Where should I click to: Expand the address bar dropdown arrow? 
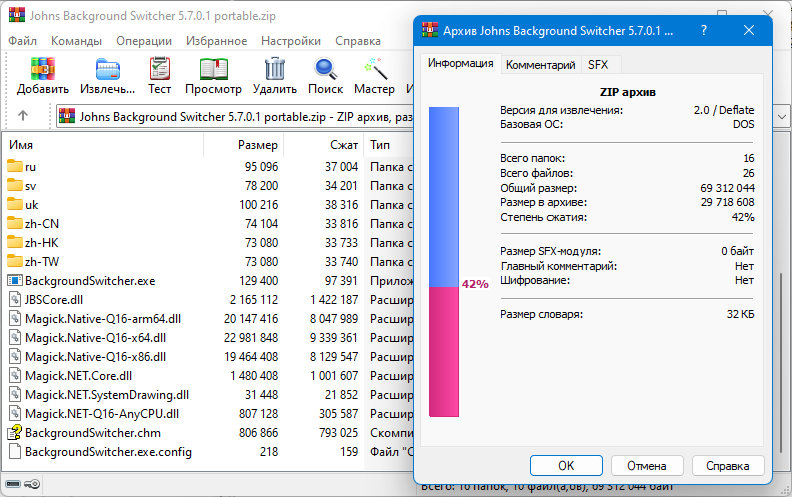tap(782, 117)
